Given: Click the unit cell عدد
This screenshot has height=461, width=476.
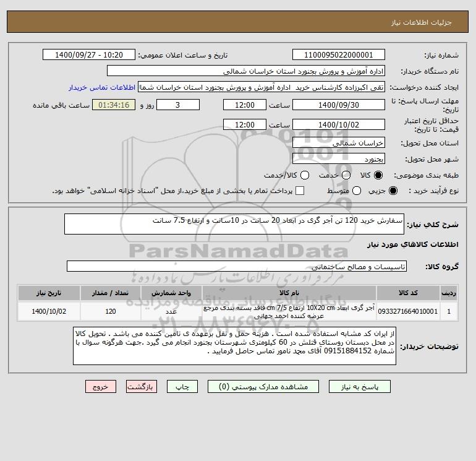Looking at the screenshot, I should pos(171,311).
